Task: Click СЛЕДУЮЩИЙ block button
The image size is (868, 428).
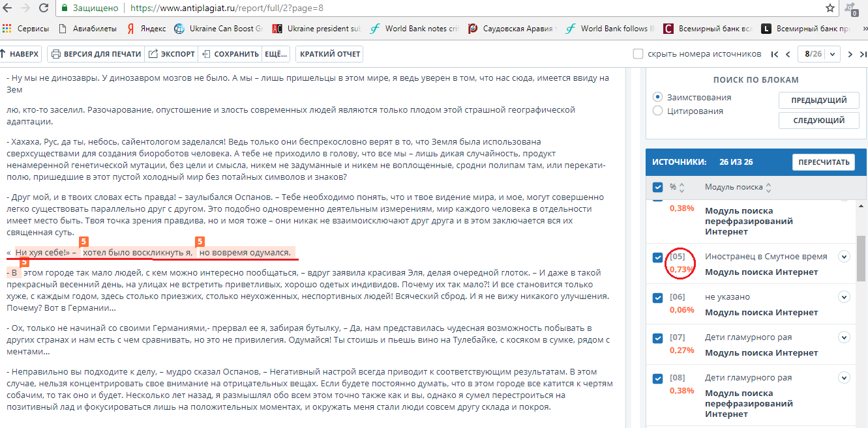Action: [818, 121]
